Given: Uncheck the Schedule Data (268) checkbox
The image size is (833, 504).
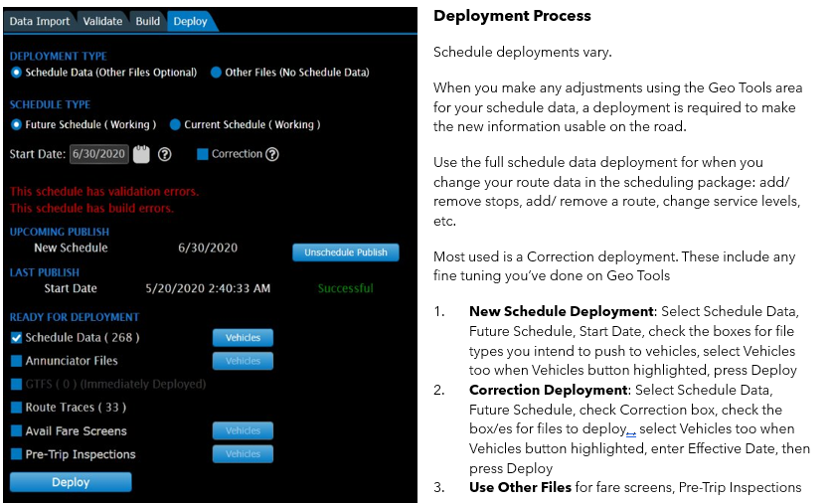Looking at the screenshot, I should point(17,338).
